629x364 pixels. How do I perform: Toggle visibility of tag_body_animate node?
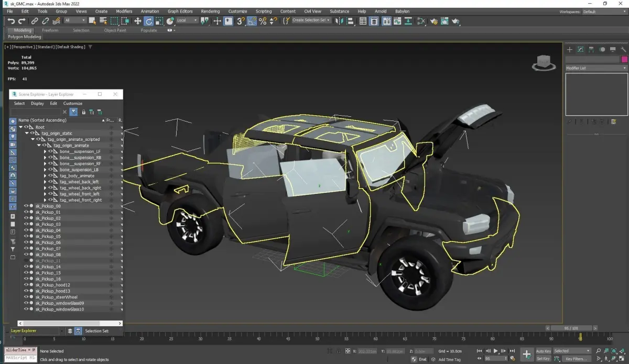(x=51, y=176)
